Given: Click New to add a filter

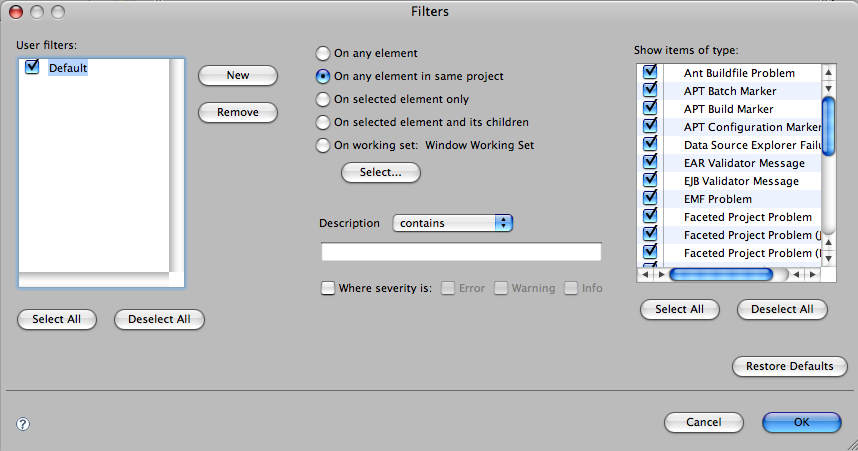Looking at the screenshot, I should point(238,76).
